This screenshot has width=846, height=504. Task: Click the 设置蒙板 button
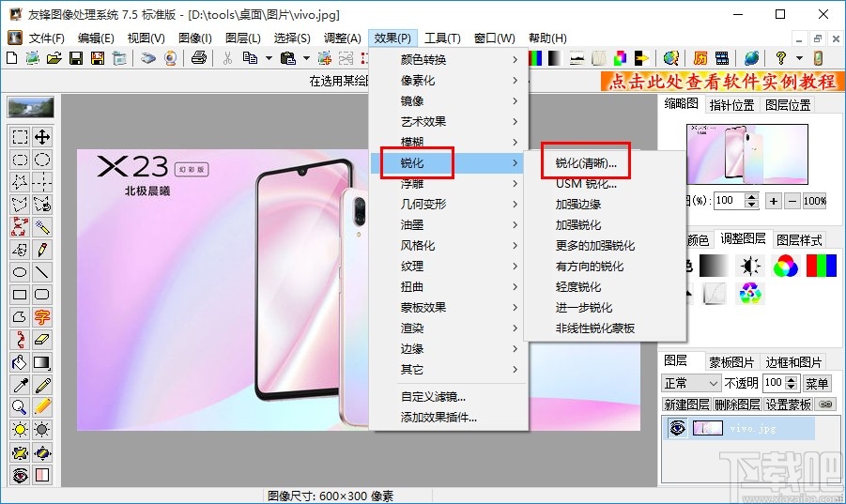788,405
